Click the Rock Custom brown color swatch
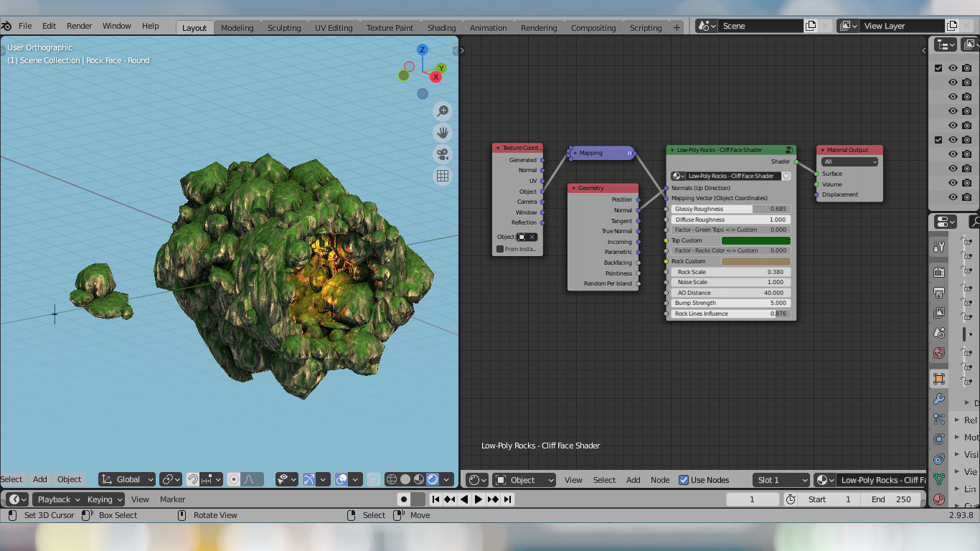 (x=755, y=261)
